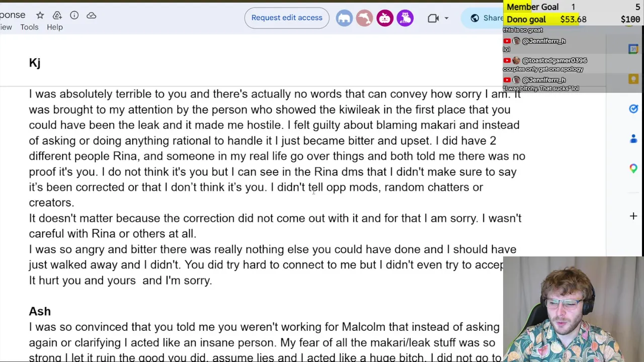Open the Google Keep side panel
This screenshot has height=362, width=644.
point(633,79)
